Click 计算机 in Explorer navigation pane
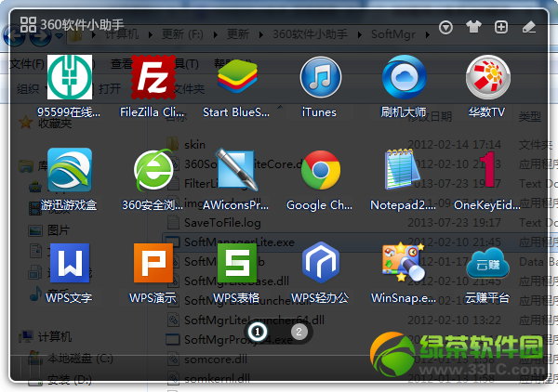558x392 pixels. [55, 336]
